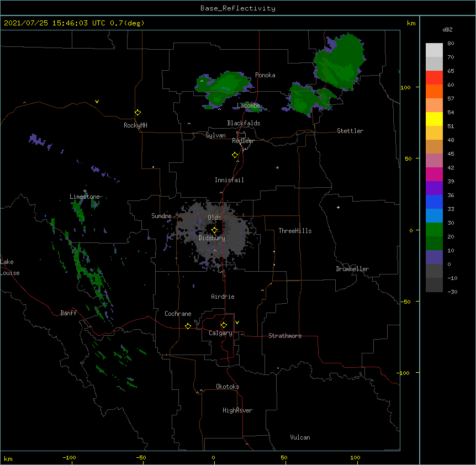Click the 'Lake' label at the map's left edge
The height and width of the screenshot is (465, 476).
pyautogui.click(x=7, y=262)
